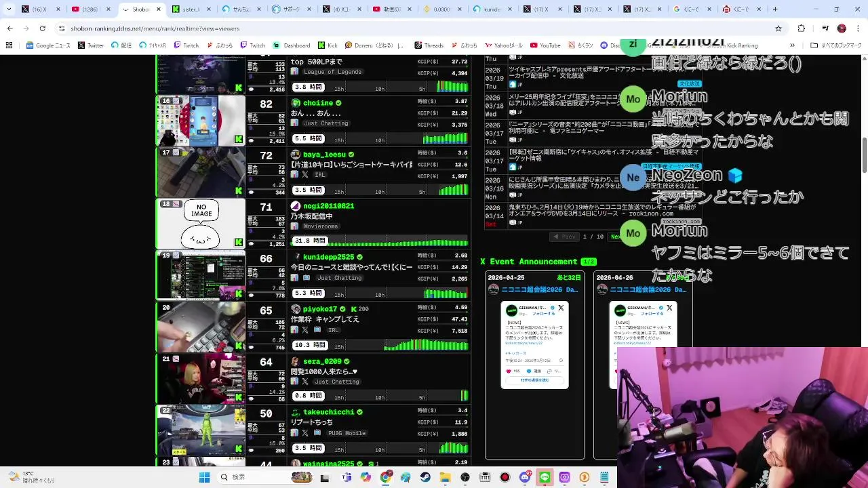The image size is (868, 488).
Task: Click the 5.5 時間 duration badge for choiine
Action: pos(308,138)
